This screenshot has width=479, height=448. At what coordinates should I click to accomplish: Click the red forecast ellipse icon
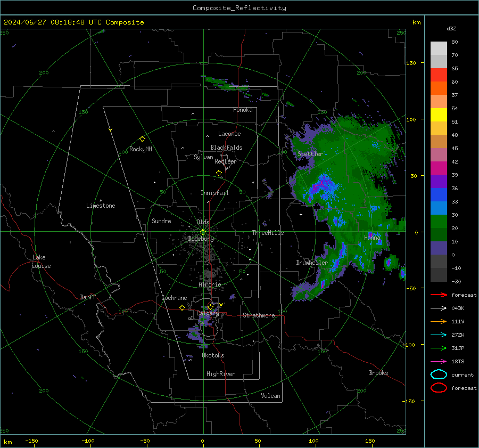click(x=439, y=388)
